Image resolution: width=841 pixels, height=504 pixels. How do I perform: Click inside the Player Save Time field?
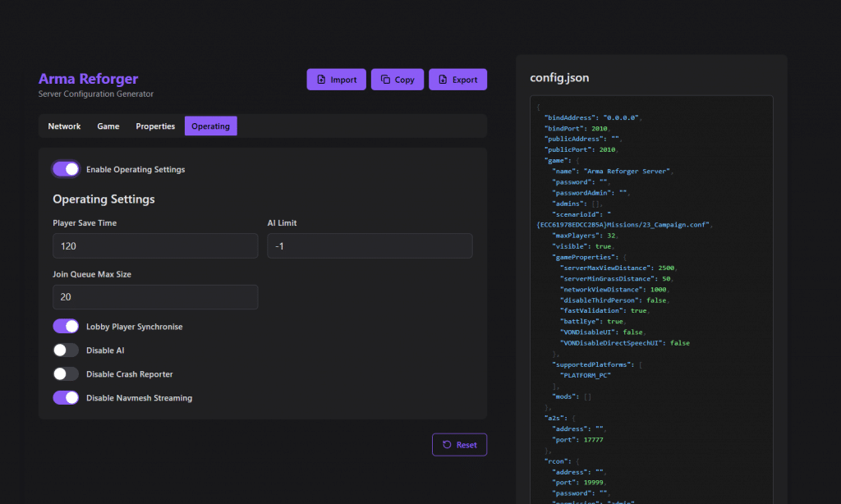[x=154, y=245]
